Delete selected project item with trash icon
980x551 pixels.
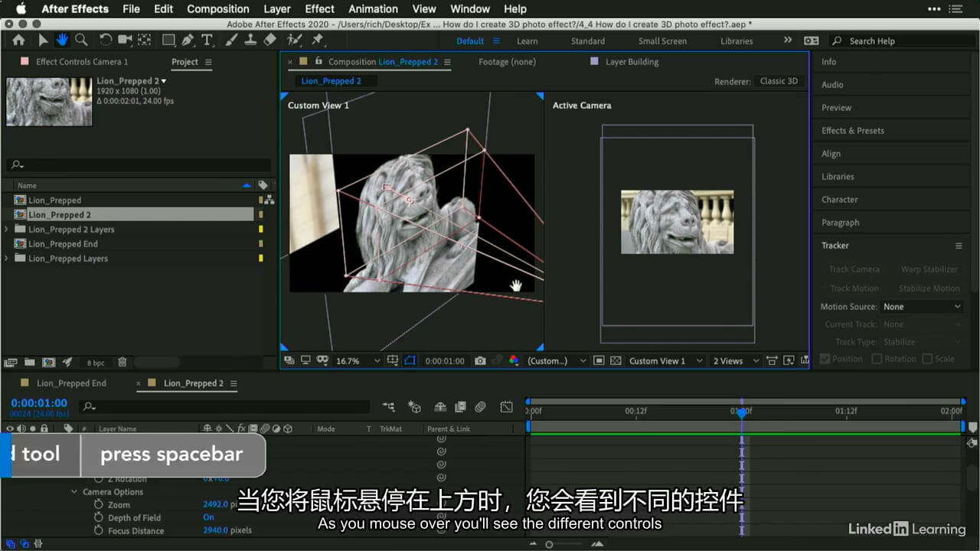(122, 363)
